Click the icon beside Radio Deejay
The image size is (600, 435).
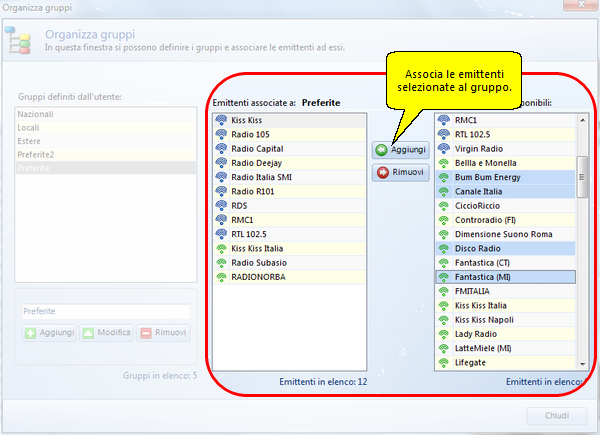(x=221, y=163)
